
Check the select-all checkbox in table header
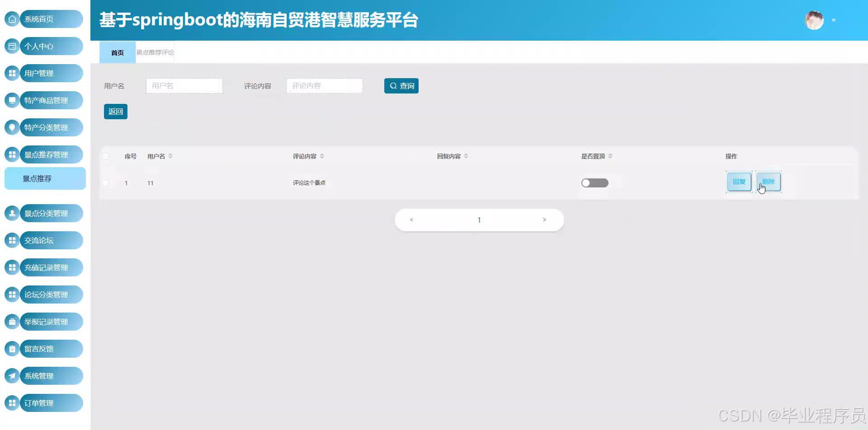pyautogui.click(x=105, y=156)
